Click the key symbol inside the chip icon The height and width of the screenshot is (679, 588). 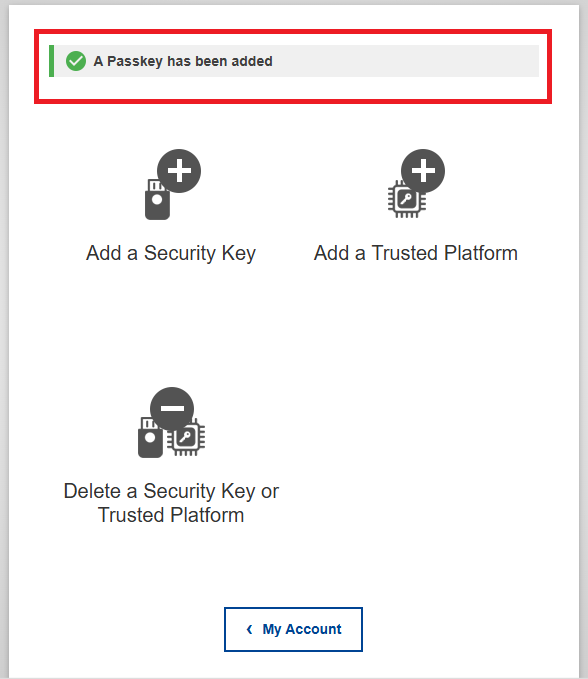click(406, 199)
